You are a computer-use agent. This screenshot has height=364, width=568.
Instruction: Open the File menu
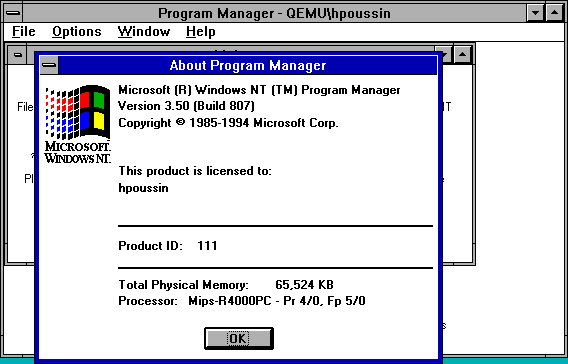[x=24, y=32]
